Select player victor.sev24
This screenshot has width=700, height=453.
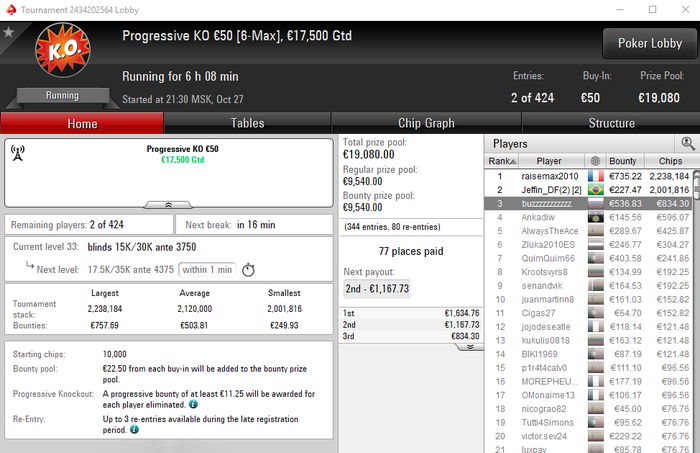coord(544,436)
